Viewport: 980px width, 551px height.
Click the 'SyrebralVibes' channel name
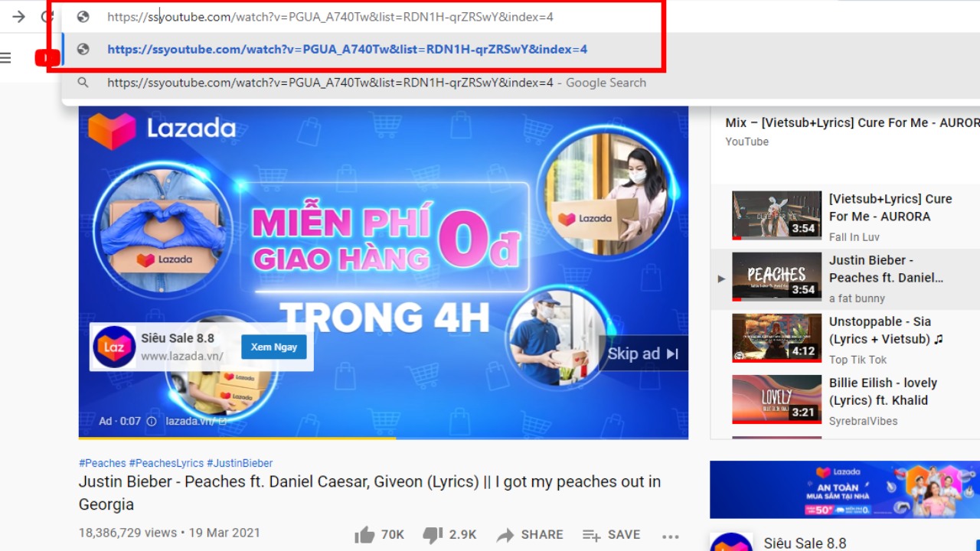[863, 421]
